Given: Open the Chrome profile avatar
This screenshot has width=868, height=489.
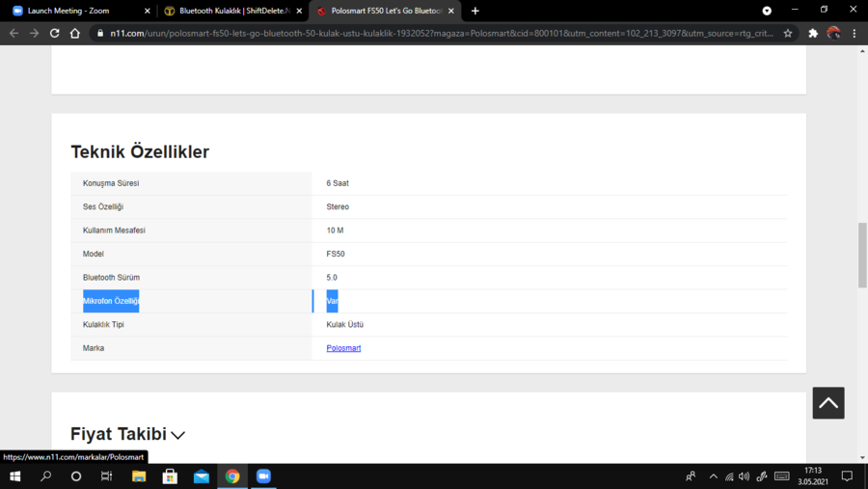Looking at the screenshot, I should (x=833, y=33).
